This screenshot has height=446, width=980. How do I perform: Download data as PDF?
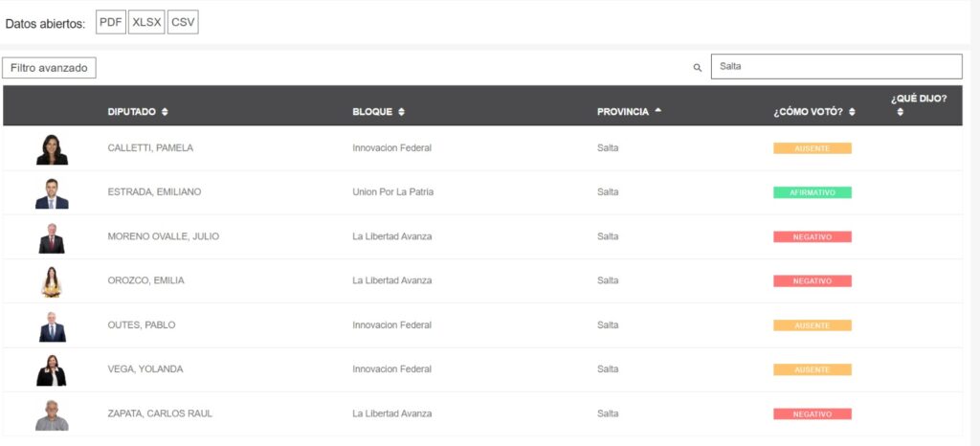111,22
